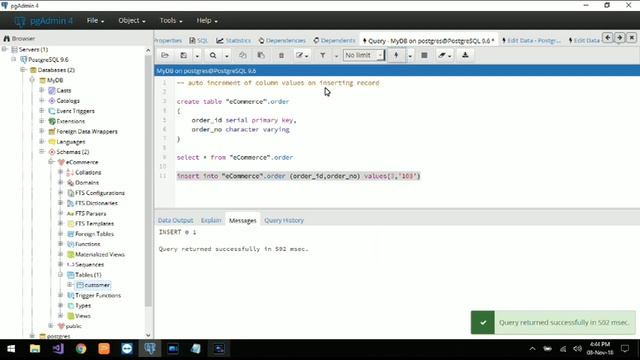Expand the customer table node
Viewport: 640px width, 360px height.
[x=70, y=284]
